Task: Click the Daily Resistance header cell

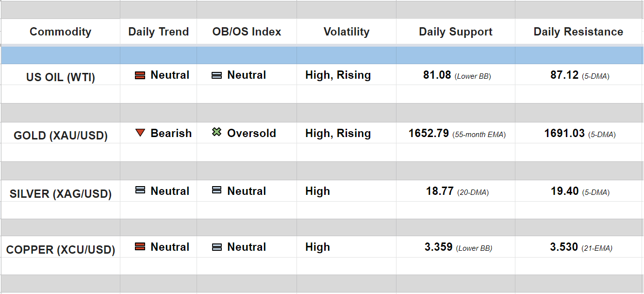Action: [578, 32]
